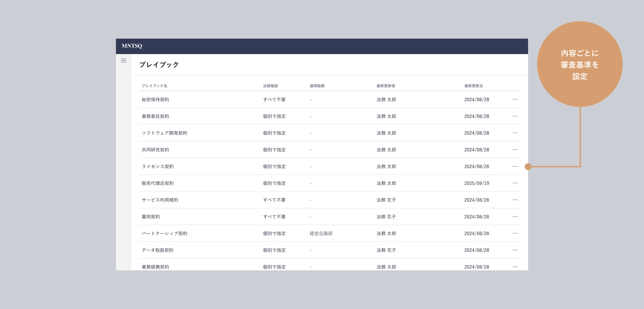This screenshot has width=644, height=309.
Task: Click the 法務確認 column header
Action: tap(270, 86)
